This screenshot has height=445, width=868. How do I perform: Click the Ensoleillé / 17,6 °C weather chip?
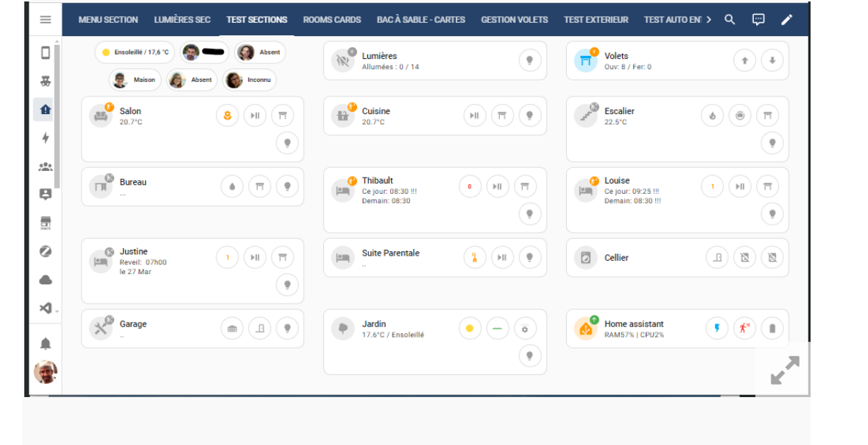pyautogui.click(x=135, y=52)
